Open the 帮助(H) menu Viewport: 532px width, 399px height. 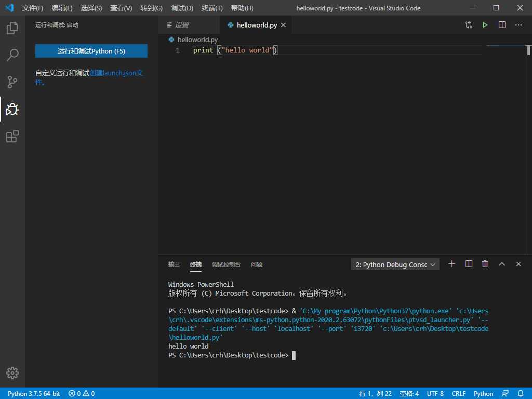[242, 8]
